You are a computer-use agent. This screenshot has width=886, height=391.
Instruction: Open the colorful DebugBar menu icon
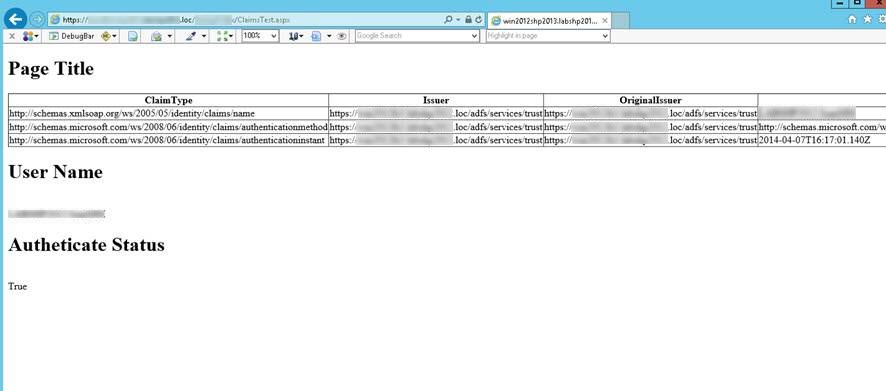click(28, 36)
